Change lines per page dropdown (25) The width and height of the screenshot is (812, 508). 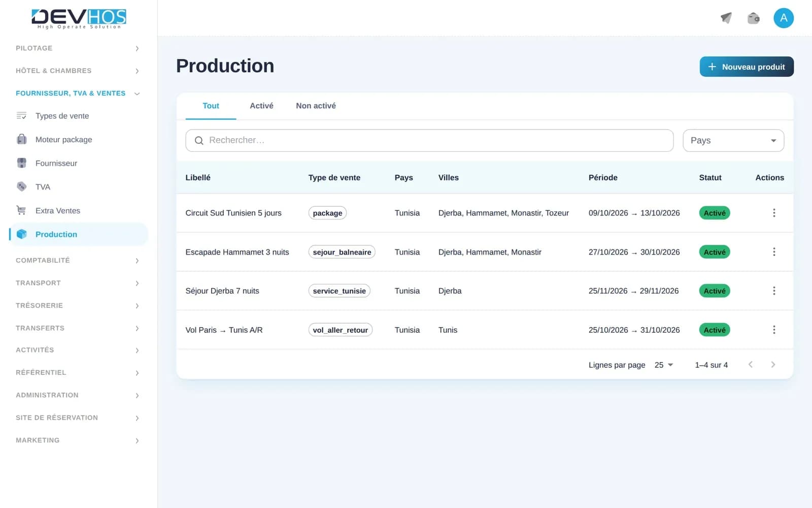pyautogui.click(x=664, y=365)
